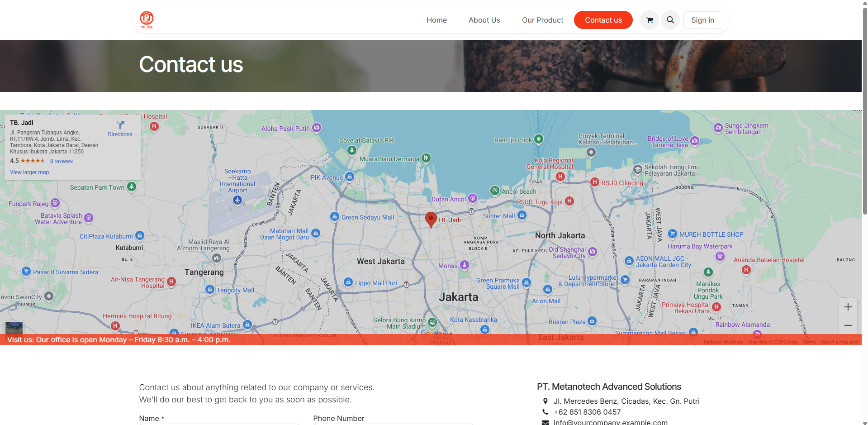Click the Funpark Rajeg marker

tap(55, 203)
